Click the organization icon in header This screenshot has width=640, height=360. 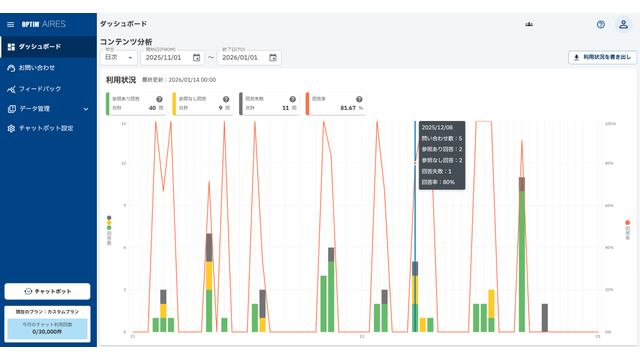pyautogui.click(x=529, y=24)
